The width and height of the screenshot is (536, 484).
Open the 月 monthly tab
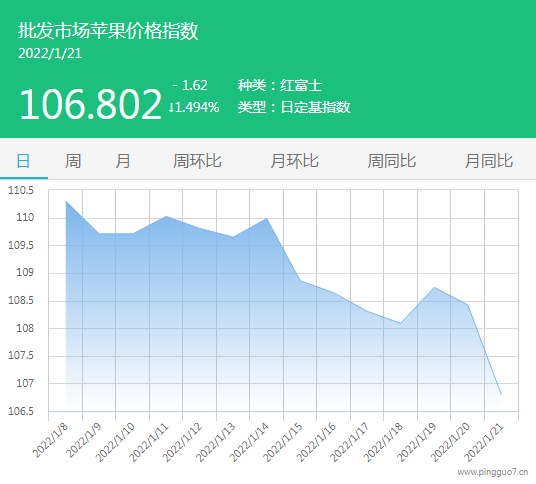(122, 161)
